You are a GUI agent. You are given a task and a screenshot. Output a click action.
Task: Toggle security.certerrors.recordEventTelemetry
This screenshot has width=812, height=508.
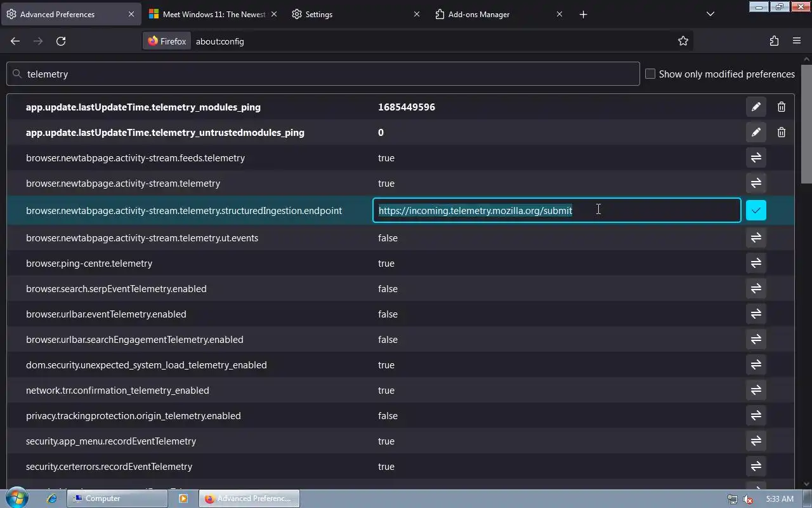point(756,466)
